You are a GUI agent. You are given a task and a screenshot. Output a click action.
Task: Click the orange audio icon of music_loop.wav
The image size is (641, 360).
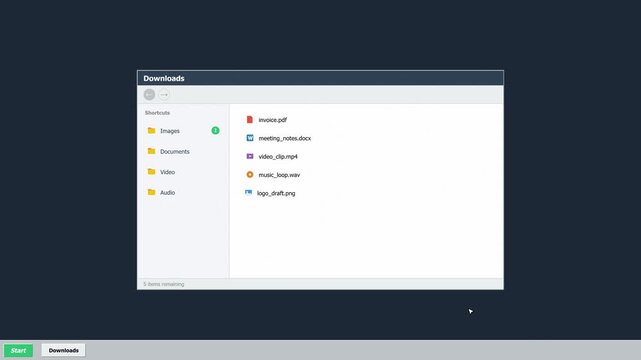pyautogui.click(x=250, y=174)
